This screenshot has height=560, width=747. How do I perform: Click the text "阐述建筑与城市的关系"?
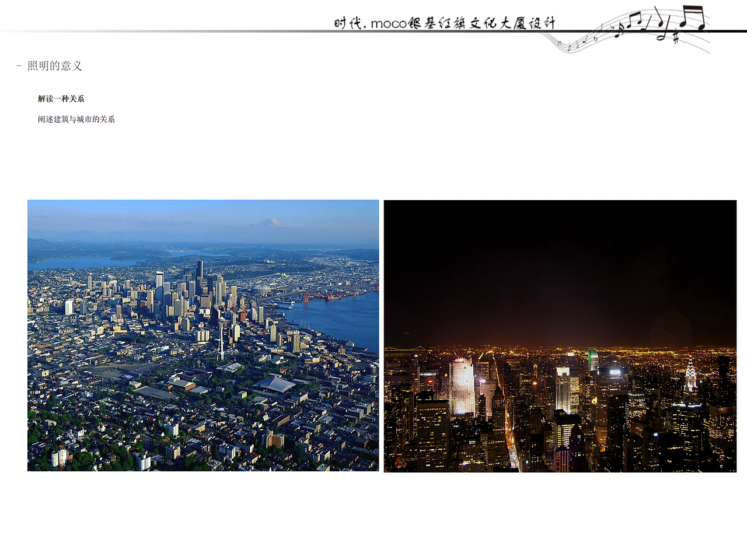coord(76,119)
